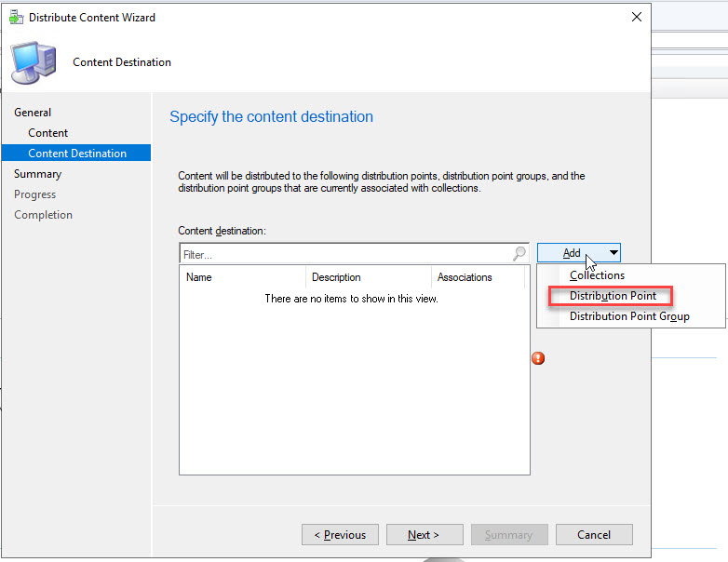The image size is (728, 562).
Task: Click the red error warning icon
Action: click(x=538, y=358)
